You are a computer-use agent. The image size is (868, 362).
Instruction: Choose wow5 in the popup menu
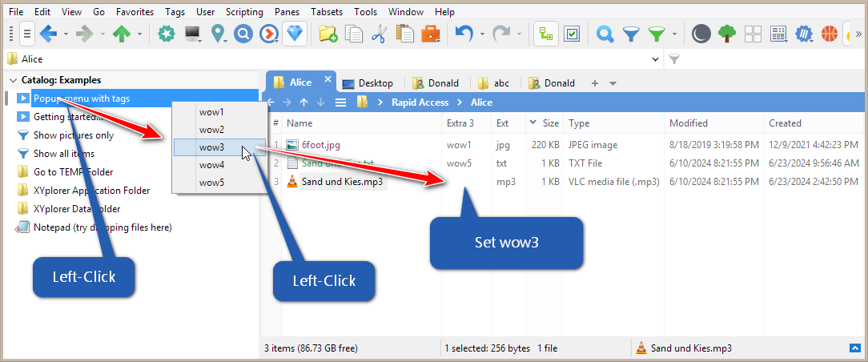pos(219,182)
